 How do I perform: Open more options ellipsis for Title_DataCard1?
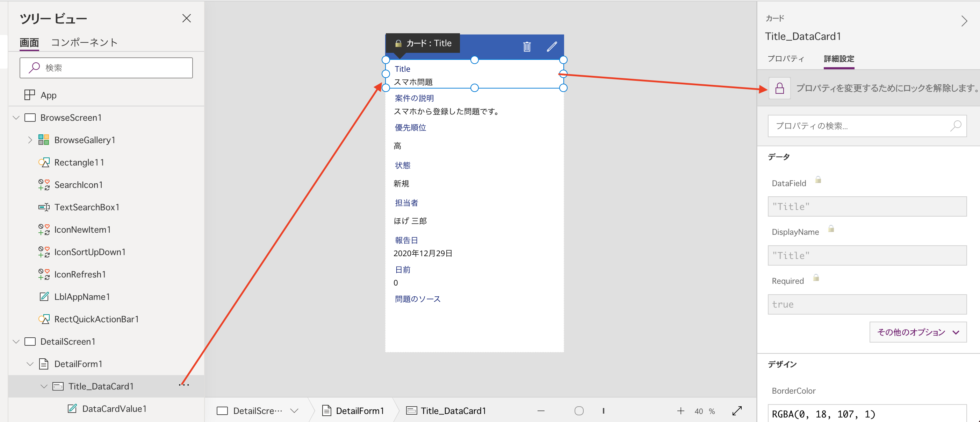[184, 386]
